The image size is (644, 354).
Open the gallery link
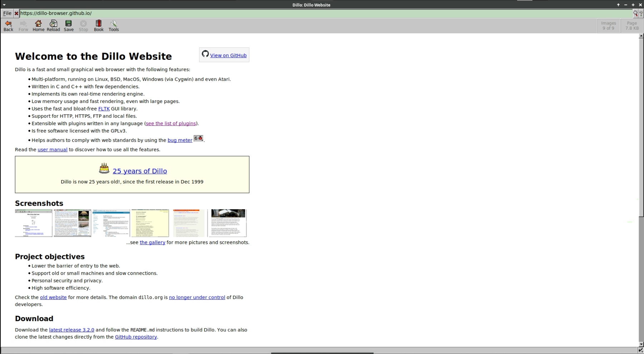(152, 242)
